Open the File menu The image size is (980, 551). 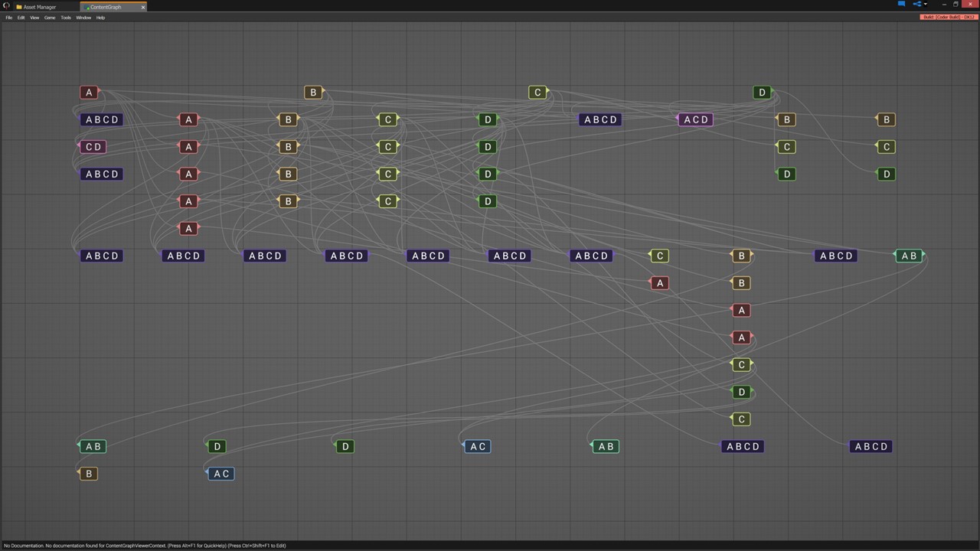click(9, 18)
